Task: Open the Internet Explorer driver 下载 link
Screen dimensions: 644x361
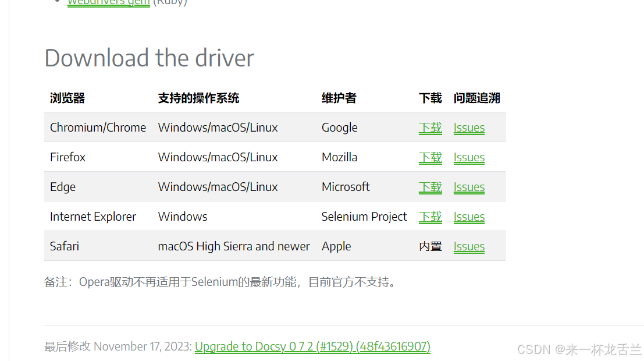Action: (x=430, y=217)
